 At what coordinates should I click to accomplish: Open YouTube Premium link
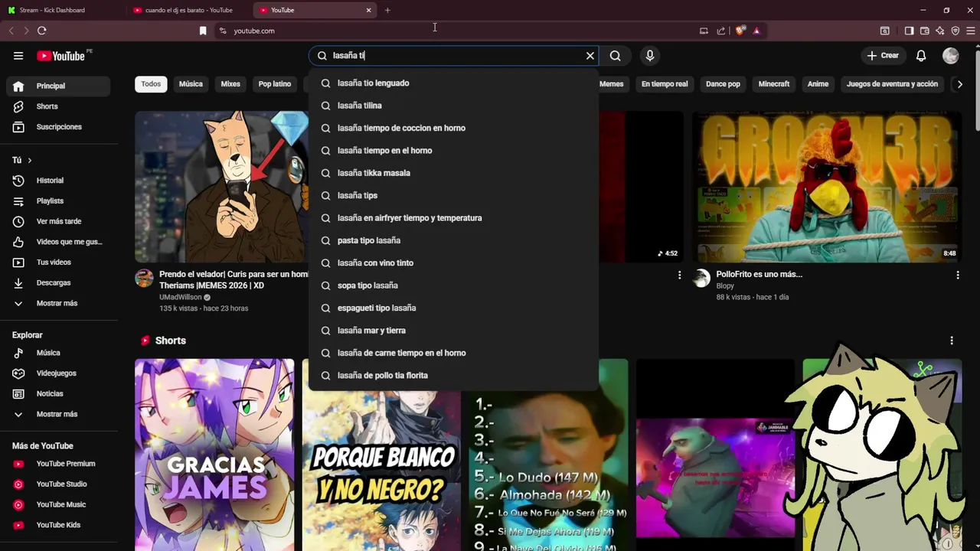58,464
